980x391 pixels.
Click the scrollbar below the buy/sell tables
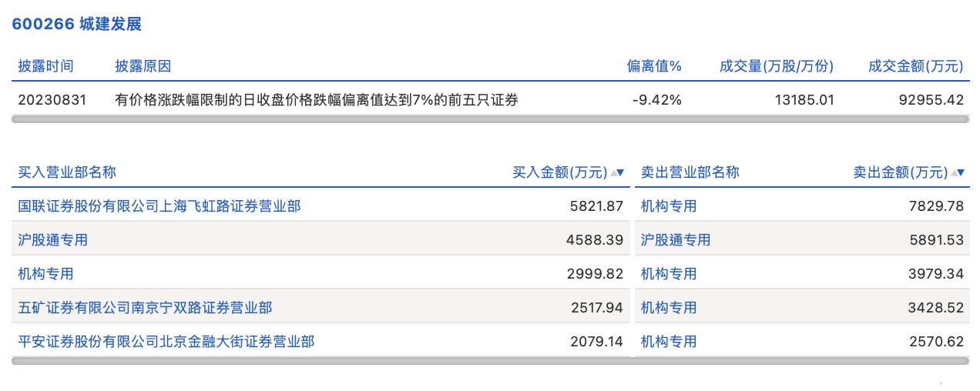tap(490, 360)
